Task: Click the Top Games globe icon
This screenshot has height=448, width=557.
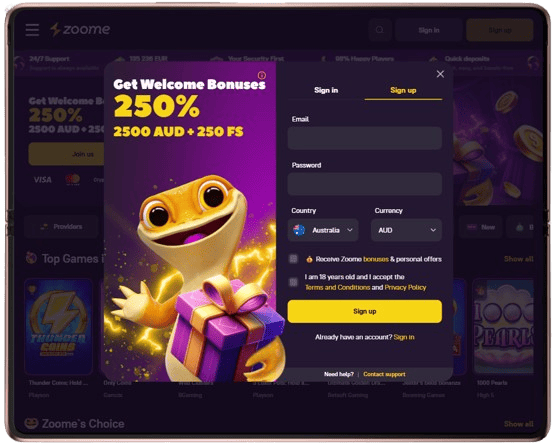Action: click(x=31, y=258)
